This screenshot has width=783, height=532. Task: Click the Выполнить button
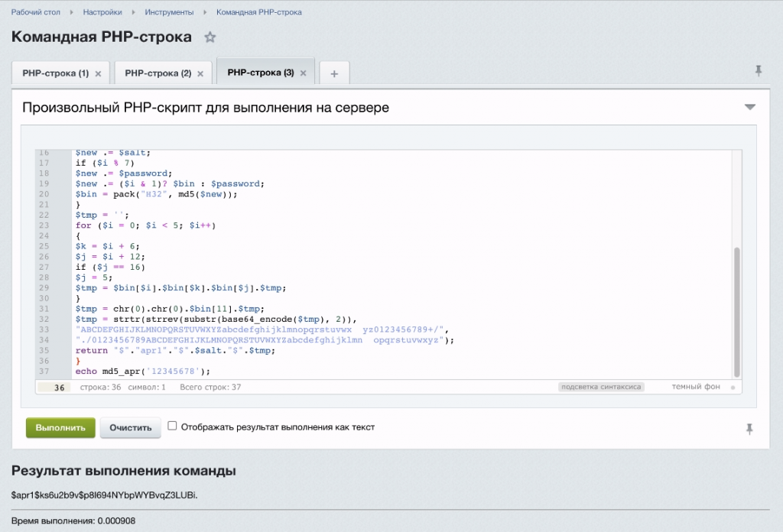click(60, 427)
